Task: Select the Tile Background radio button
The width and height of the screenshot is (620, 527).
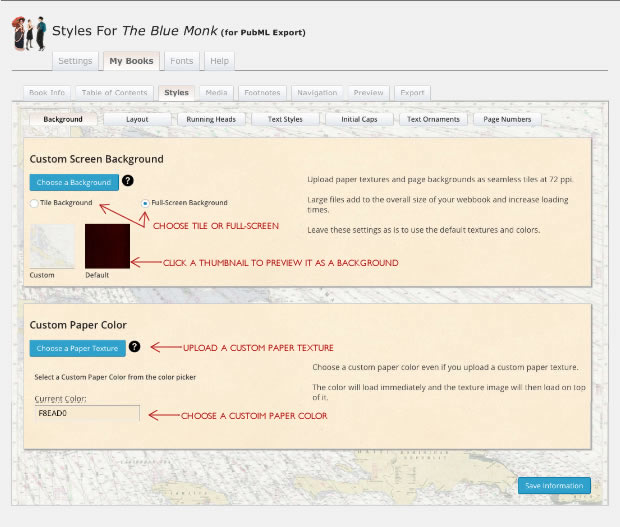Action: 35,203
